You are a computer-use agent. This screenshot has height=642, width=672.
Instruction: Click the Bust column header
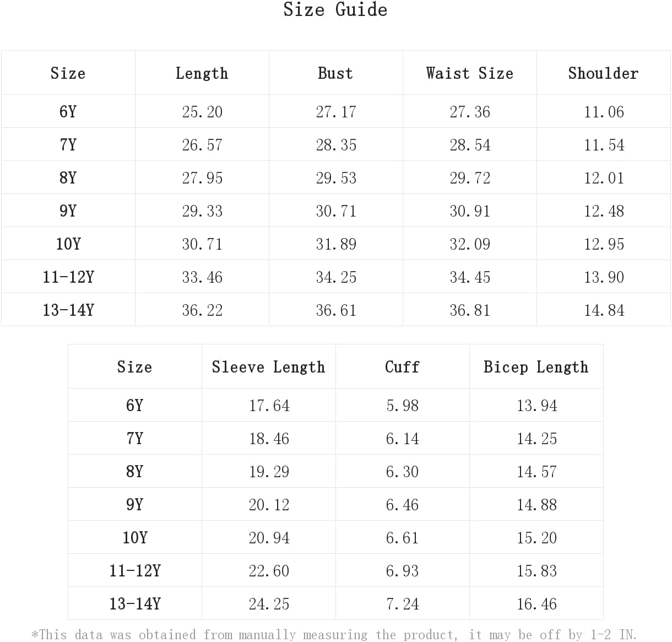335,73
